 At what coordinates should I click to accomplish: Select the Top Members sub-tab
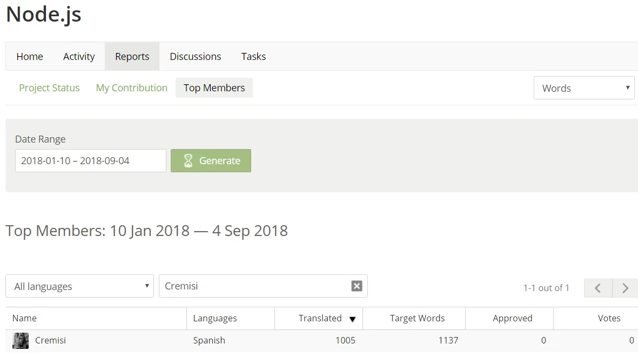214,88
